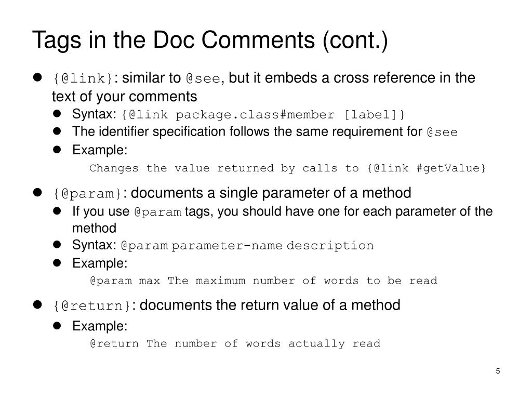Select the {@param} tag heading

pyautogui.click(x=87, y=194)
